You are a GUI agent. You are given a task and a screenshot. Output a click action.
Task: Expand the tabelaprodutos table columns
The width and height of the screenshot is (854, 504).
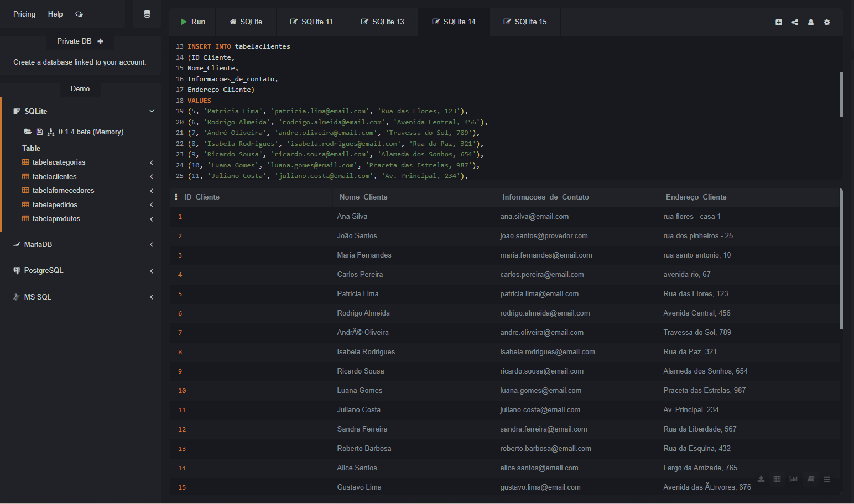pos(152,219)
